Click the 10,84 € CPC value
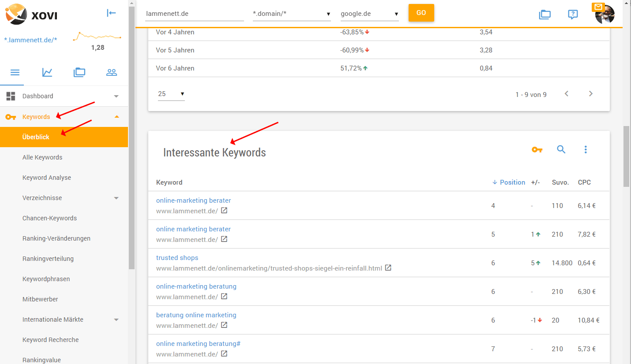This screenshot has height=364, width=631. 589,320
